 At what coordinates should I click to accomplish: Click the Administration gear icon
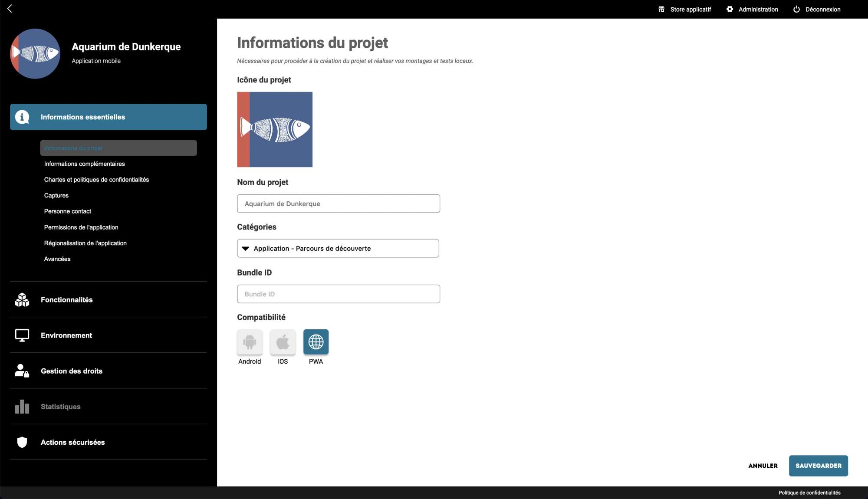[x=730, y=9]
